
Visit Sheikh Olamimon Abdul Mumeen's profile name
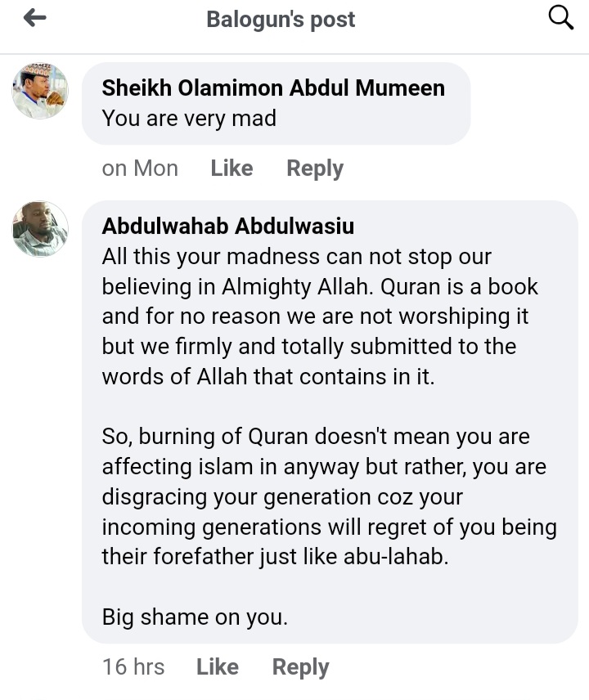coord(273,88)
